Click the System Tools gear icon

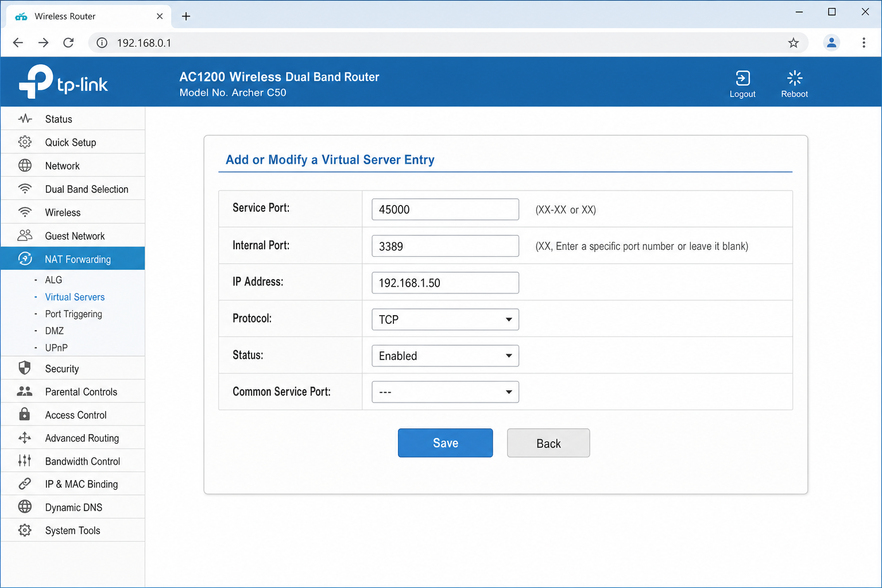point(25,530)
